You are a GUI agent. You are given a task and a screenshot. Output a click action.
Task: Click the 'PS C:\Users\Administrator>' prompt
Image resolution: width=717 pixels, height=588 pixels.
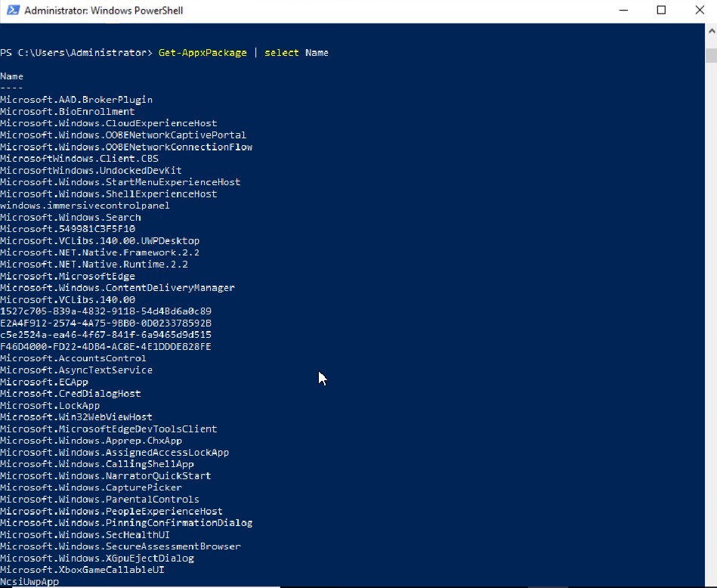(x=76, y=53)
